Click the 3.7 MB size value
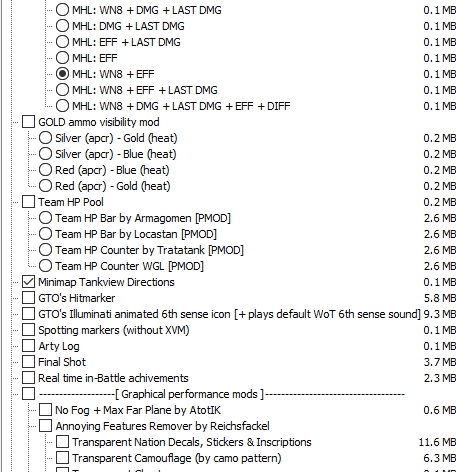 click(x=440, y=362)
